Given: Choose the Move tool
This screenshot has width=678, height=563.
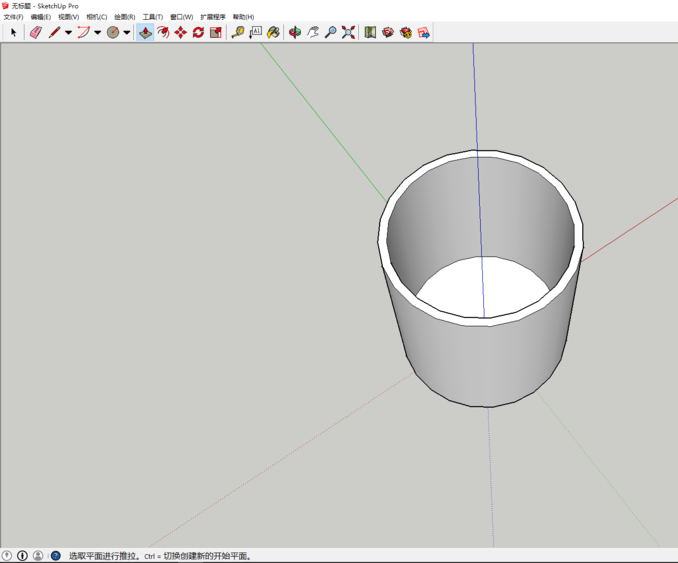Looking at the screenshot, I should [181, 32].
